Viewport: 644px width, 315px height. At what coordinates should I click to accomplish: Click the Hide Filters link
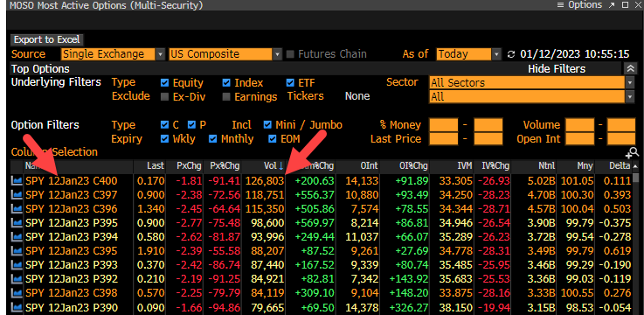click(557, 68)
